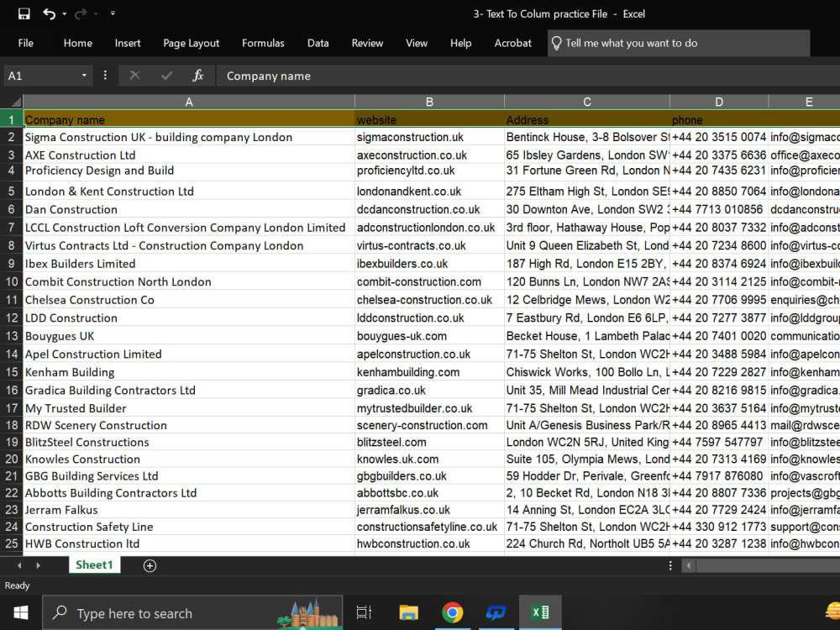Click the formula bar options dots

[x=105, y=76]
